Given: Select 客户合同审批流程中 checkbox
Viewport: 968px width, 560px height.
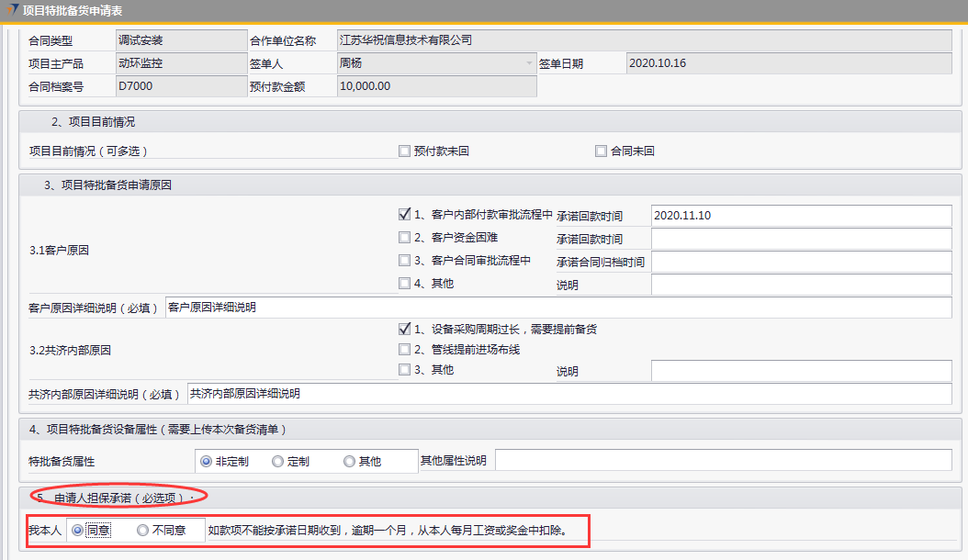Looking at the screenshot, I should 405,261.
